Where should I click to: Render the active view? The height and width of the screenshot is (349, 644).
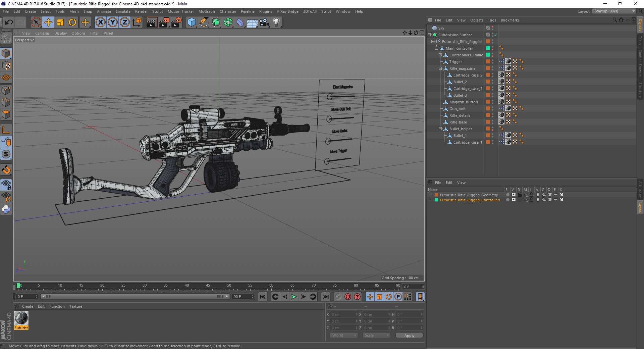point(152,22)
